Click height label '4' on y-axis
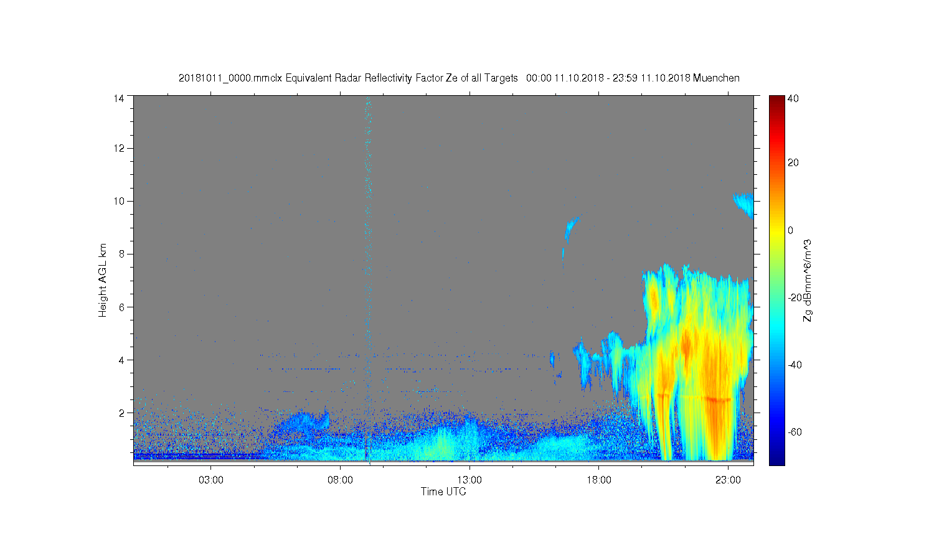 pyautogui.click(x=121, y=360)
